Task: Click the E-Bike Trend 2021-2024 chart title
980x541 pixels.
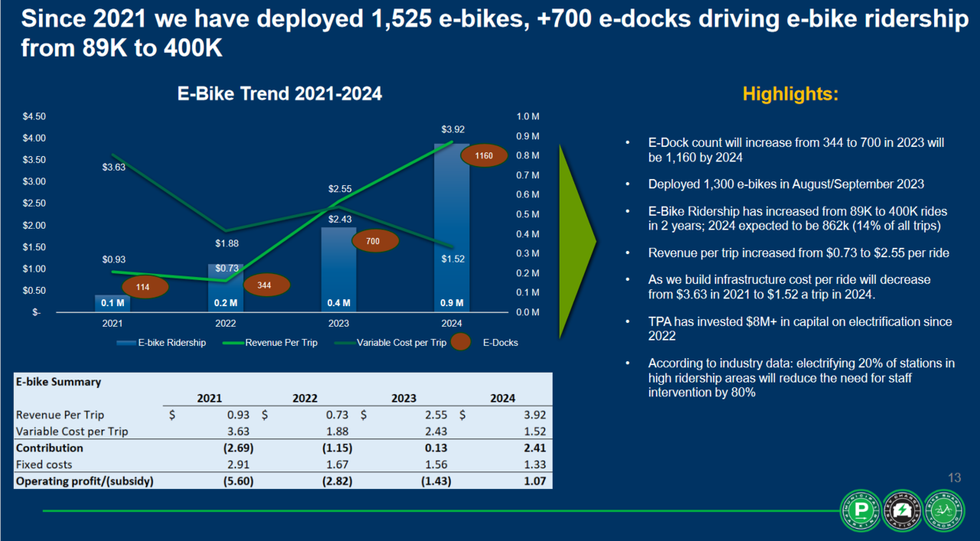Action: click(x=280, y=94)
